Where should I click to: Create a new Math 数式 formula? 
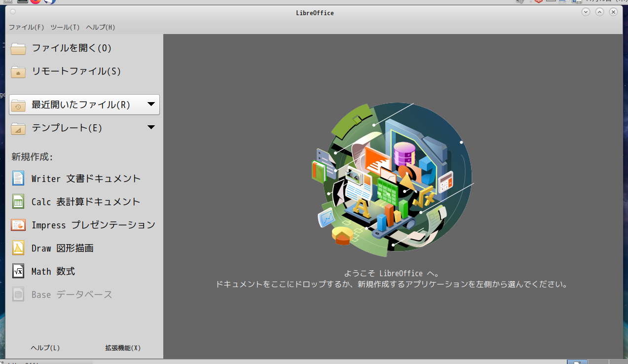tap(84, 271)
